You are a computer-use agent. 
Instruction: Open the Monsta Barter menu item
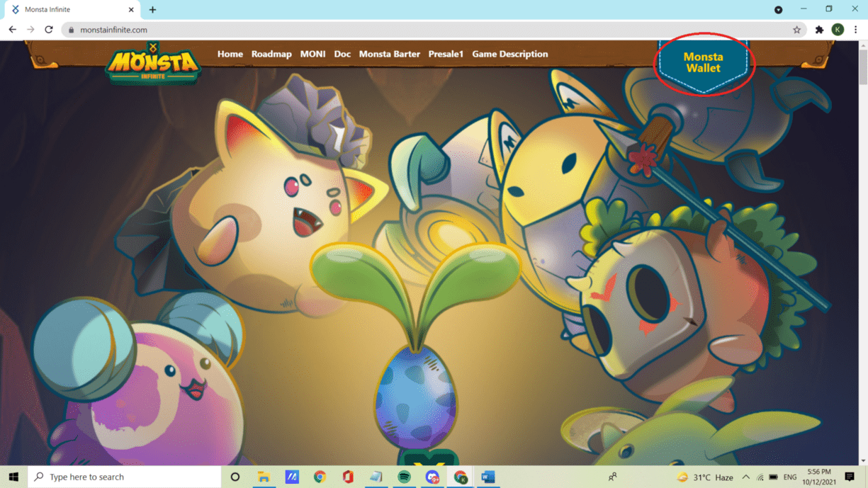pos(389,54)
